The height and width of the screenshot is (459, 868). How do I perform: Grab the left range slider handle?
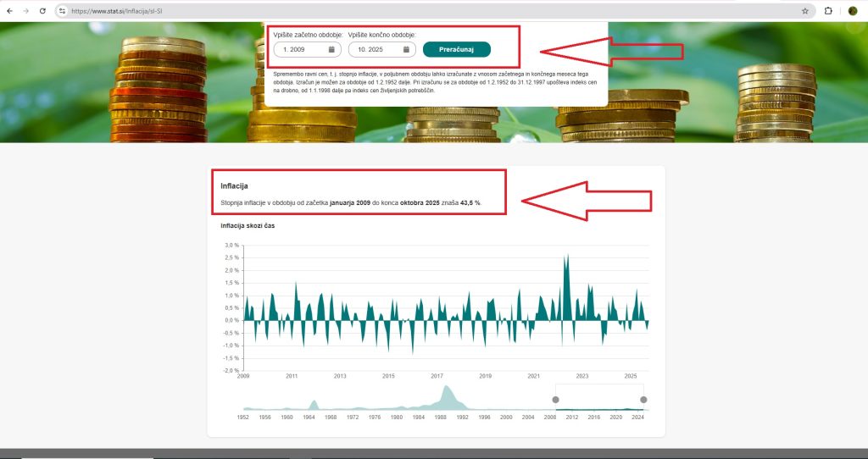coord(556,400)
